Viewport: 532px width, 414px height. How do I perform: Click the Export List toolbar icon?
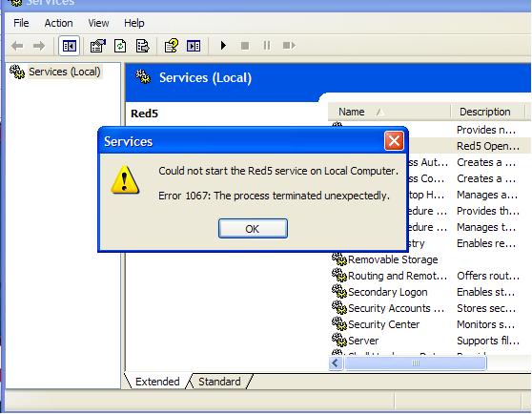[142, 46]
